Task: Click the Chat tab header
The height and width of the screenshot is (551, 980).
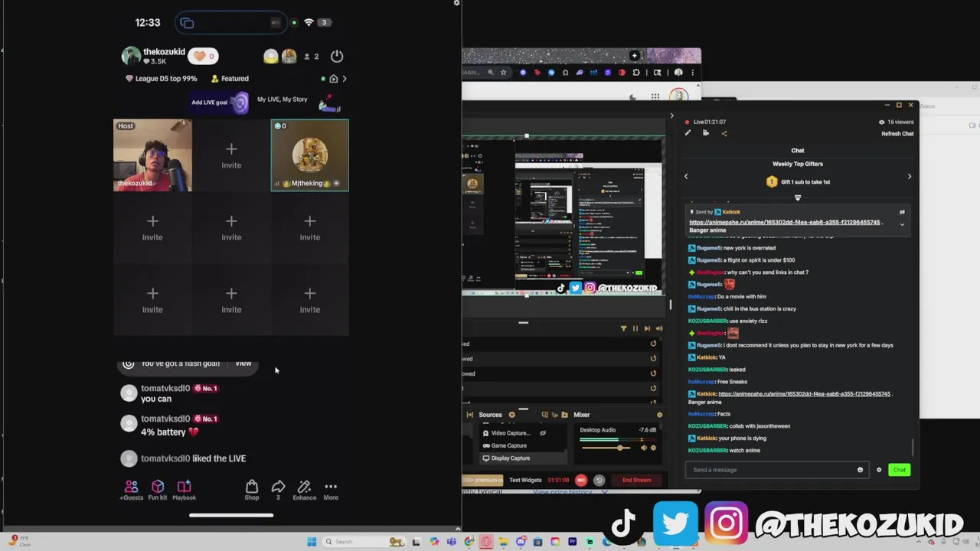Action: pos(798,151)
